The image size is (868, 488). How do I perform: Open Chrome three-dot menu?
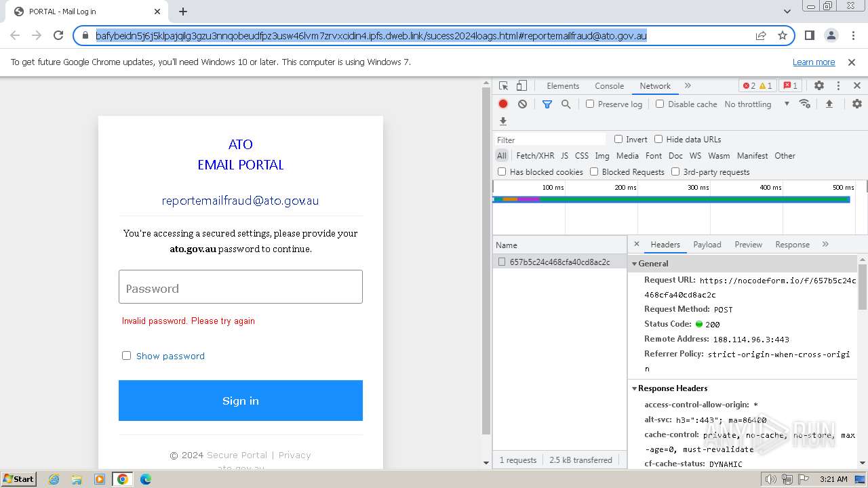pyautogui.click(x=852, y=36)
